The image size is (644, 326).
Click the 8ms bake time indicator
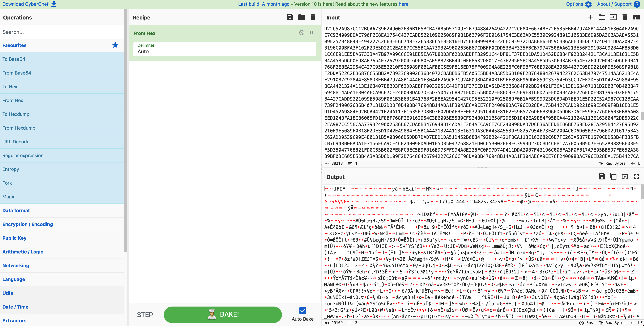point(586,323)
